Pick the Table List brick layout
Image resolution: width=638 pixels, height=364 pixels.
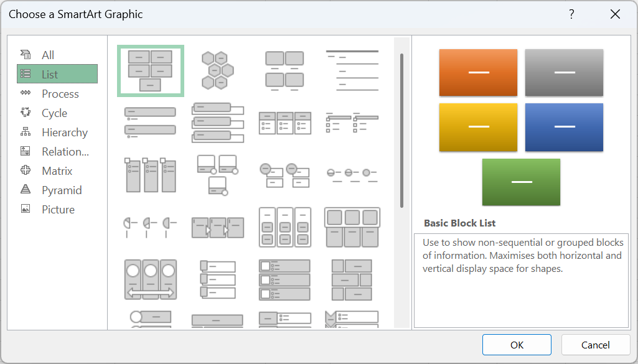pos(352,279)
